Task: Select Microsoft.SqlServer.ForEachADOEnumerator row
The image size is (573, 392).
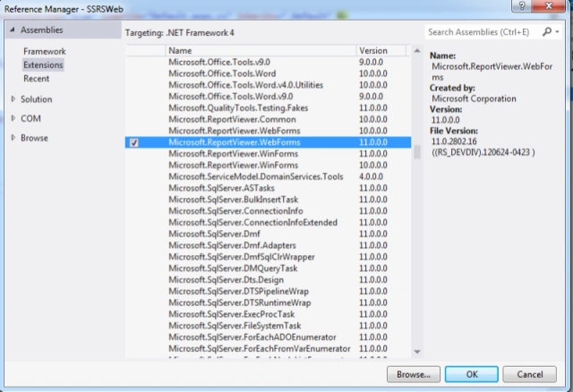Action: (x=268, y=337)
